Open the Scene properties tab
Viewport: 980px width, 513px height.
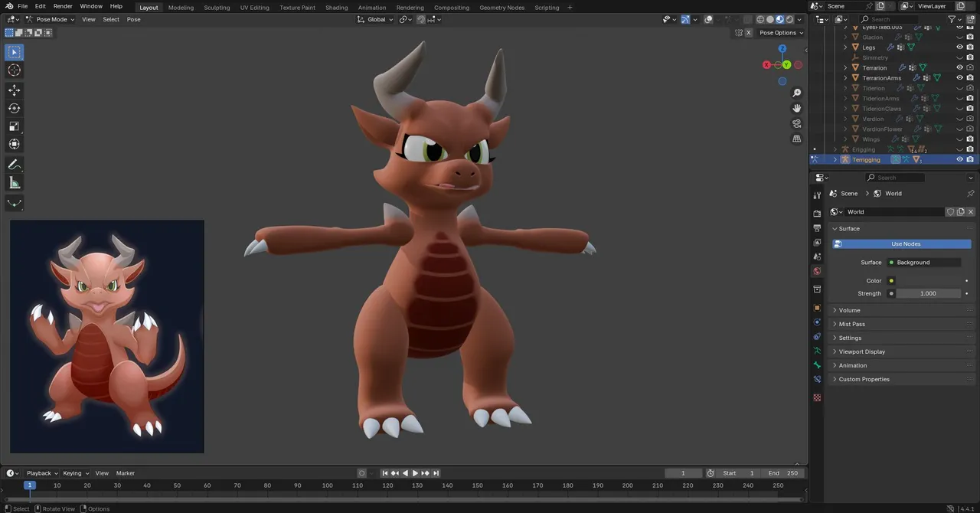tap(817, 256)
